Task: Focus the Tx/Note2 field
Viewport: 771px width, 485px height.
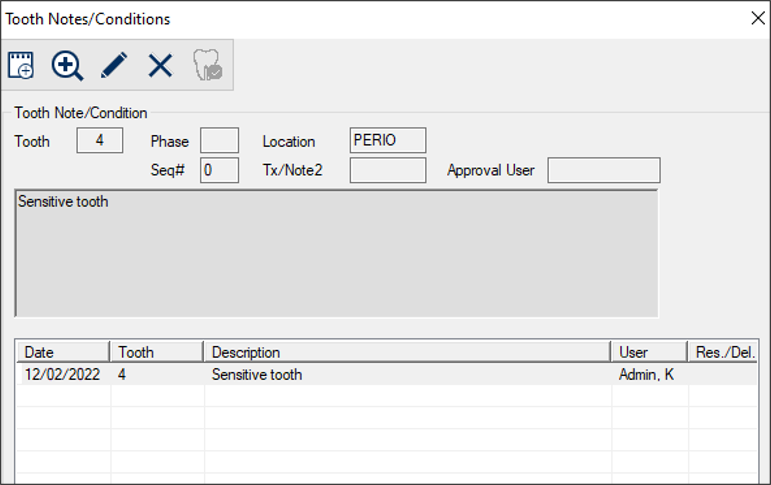Action: point(388,170)
